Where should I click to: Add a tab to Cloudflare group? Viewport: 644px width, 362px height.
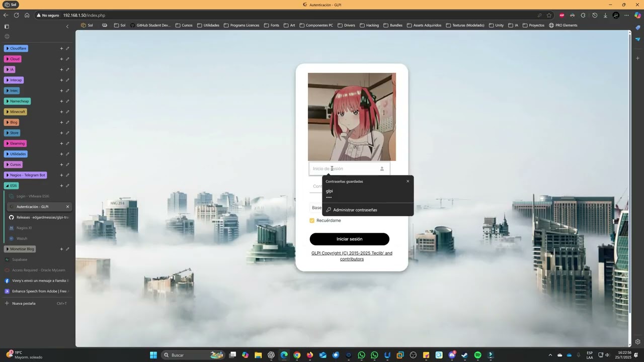coord(61,48)
